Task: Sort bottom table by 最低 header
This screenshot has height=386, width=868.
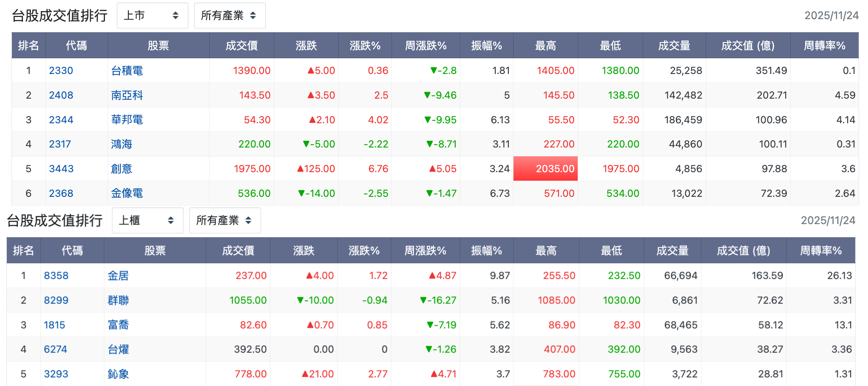Action: [611, 250]
